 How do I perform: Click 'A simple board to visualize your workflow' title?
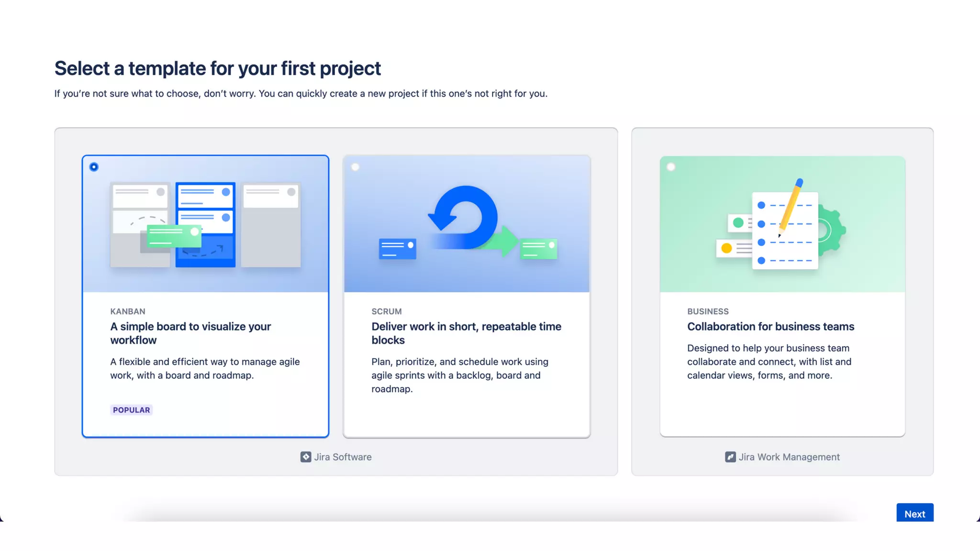(x=190, y=333)
